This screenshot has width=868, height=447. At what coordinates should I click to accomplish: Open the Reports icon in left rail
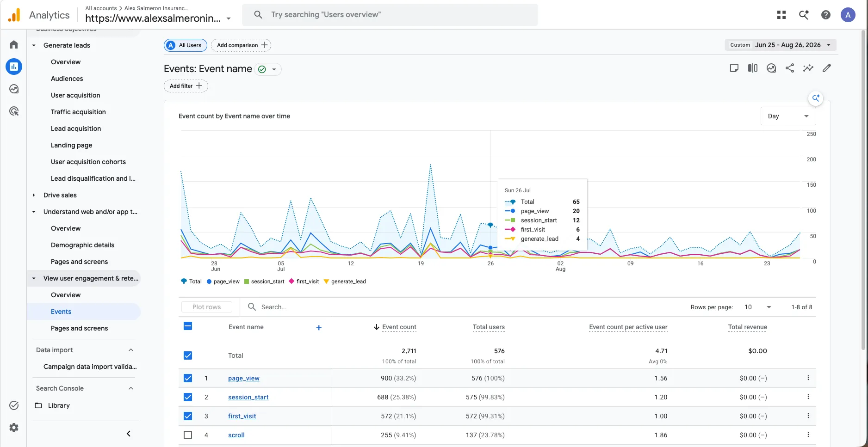pos(14,67)
